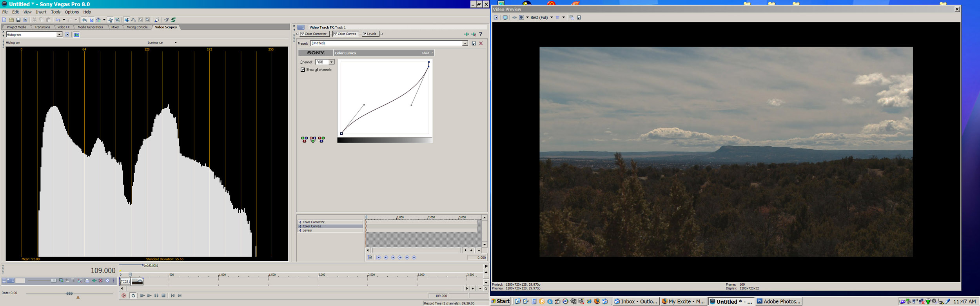Click the New project toolbar icon
Screen dimensions: 980x306
[4, 20]
